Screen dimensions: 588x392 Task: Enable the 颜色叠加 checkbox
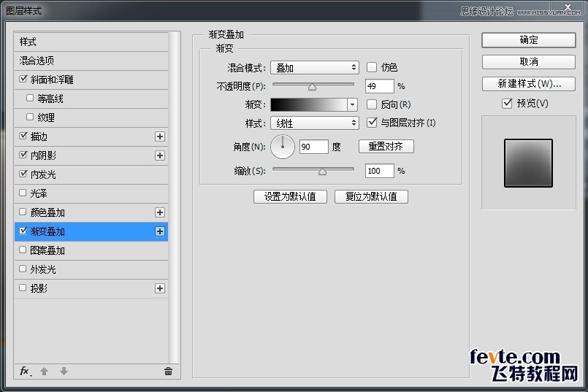pyautogui.click(x=23, y=212)
